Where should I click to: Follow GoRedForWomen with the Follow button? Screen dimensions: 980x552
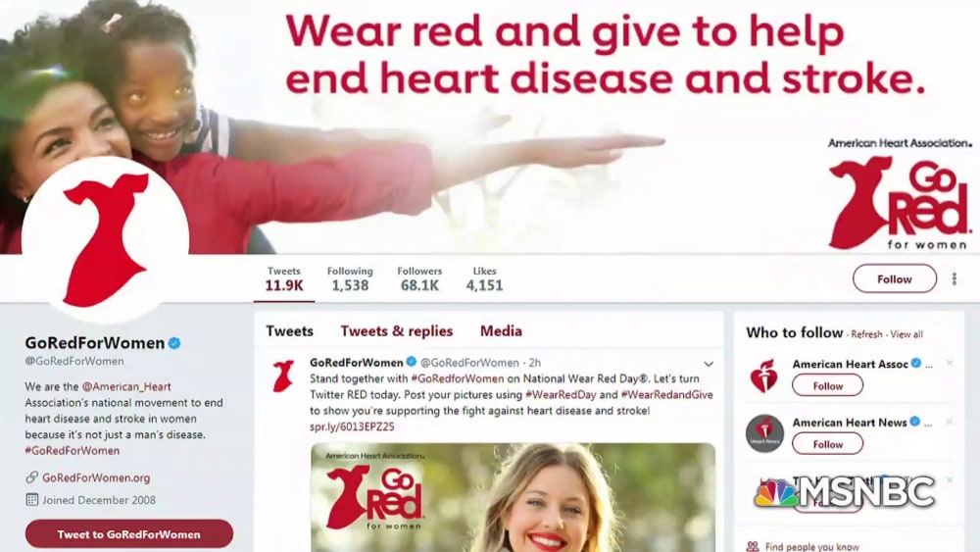point(895,278)
